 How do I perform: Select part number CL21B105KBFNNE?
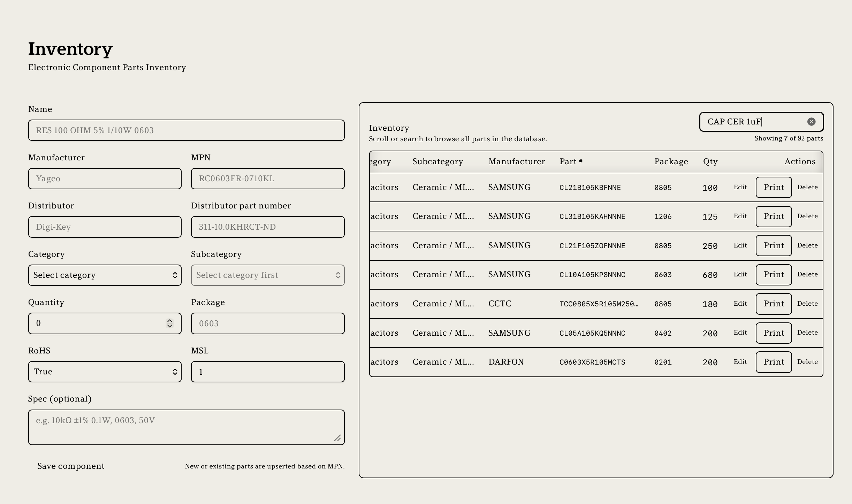tap(590, 188)
